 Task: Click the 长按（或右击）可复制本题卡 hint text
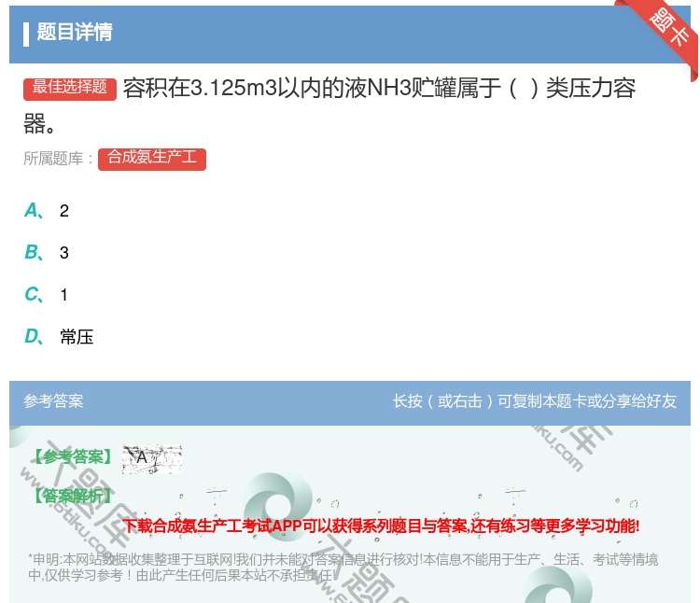point(535,401)
